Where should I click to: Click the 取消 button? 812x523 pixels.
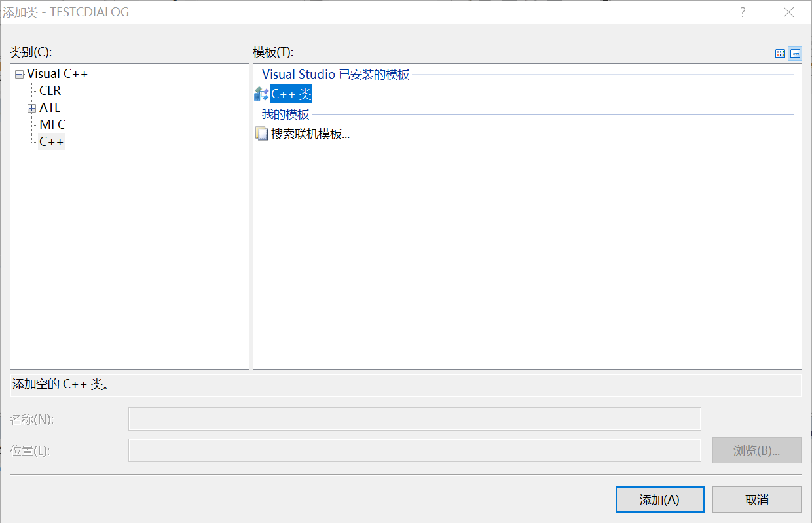point(756,500)
